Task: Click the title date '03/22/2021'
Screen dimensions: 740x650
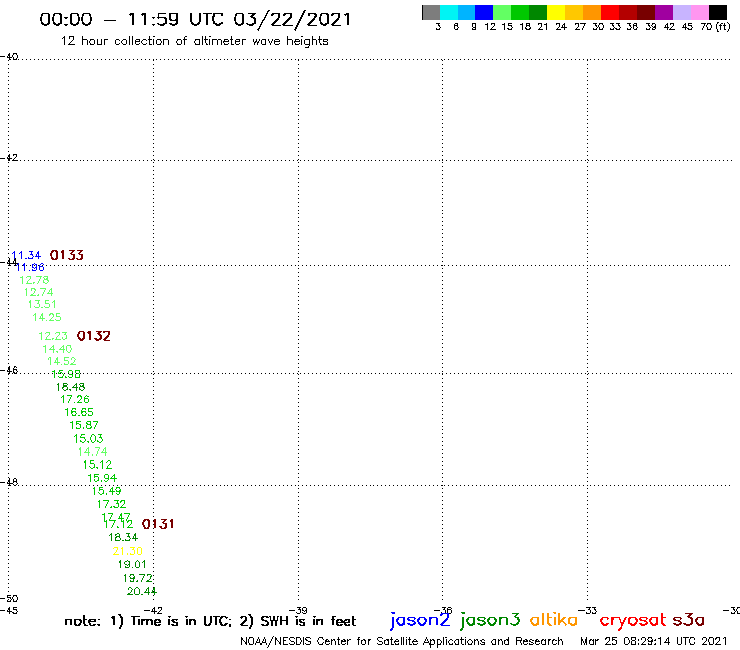Action: coord(292,20)
